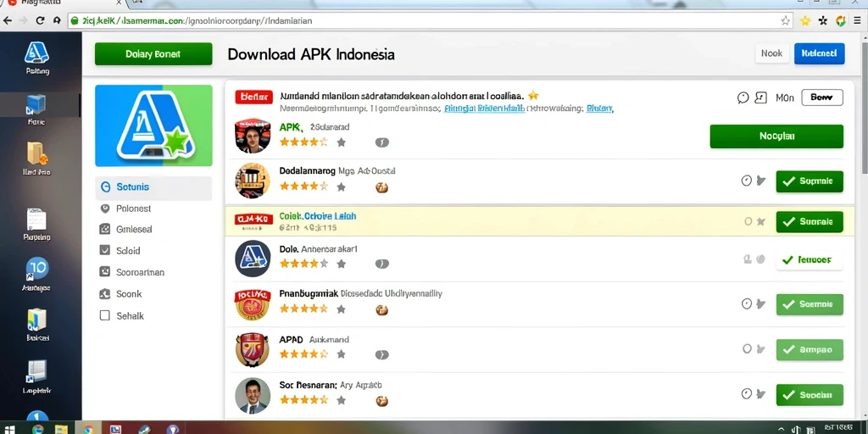Click the square note icon beside Mon
This screenshot has height=434, width=868.
point(761,98)
